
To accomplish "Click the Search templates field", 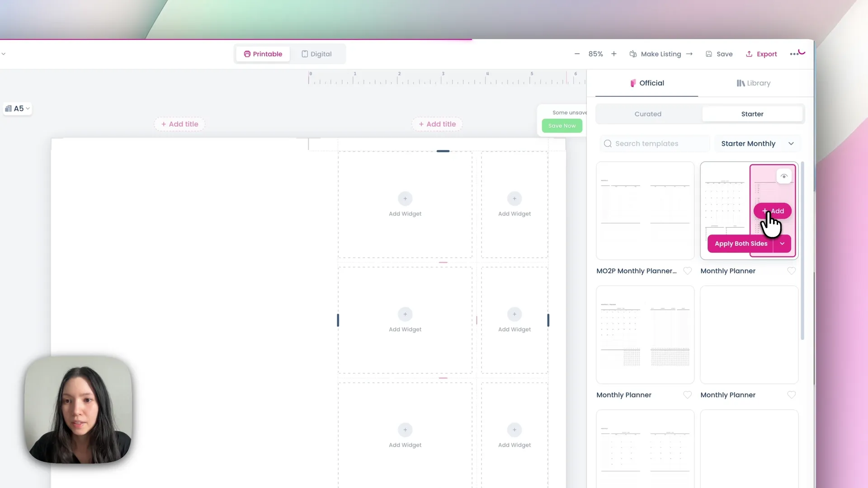I will coord(655,144).
